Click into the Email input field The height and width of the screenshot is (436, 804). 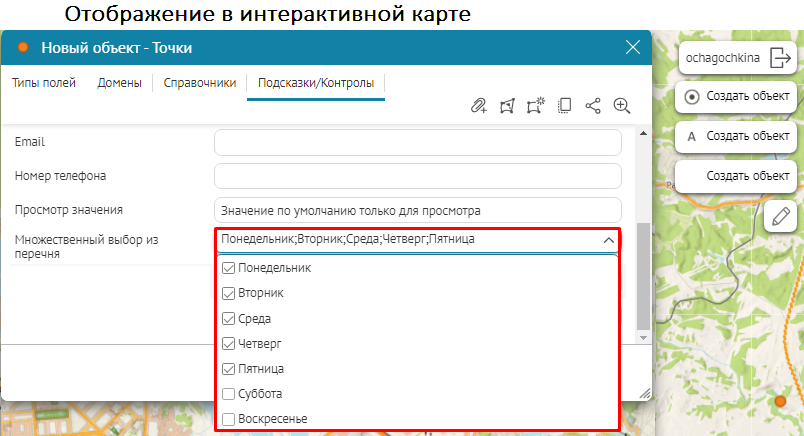pyautogui.click(x=417, y=142)
